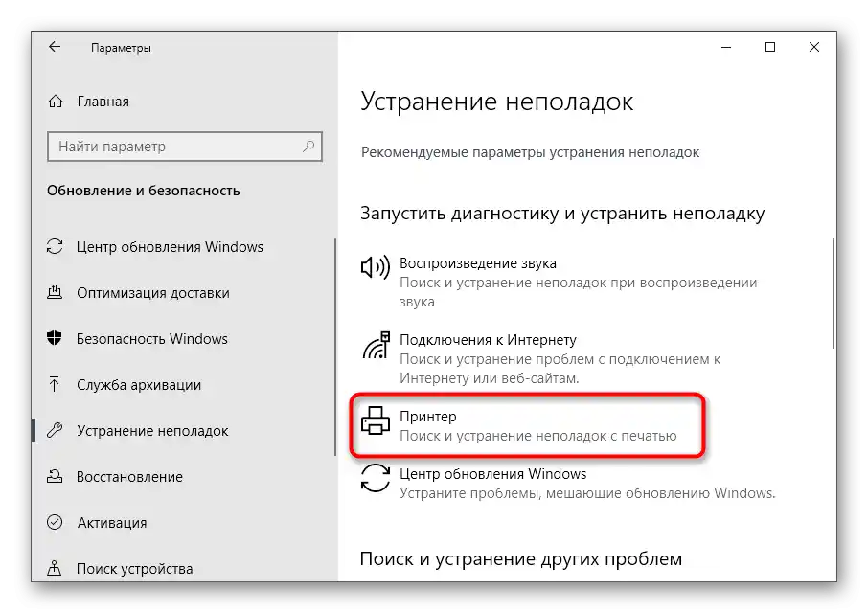Click the Оптимизация доставки icon
This screenshot has width=868, height=613.
click(55, 292)
